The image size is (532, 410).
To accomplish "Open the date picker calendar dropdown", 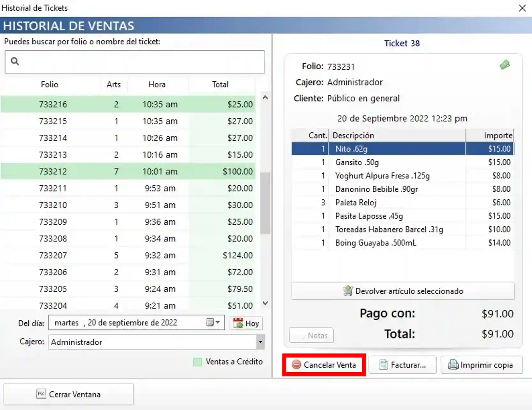I will (213, 322).
